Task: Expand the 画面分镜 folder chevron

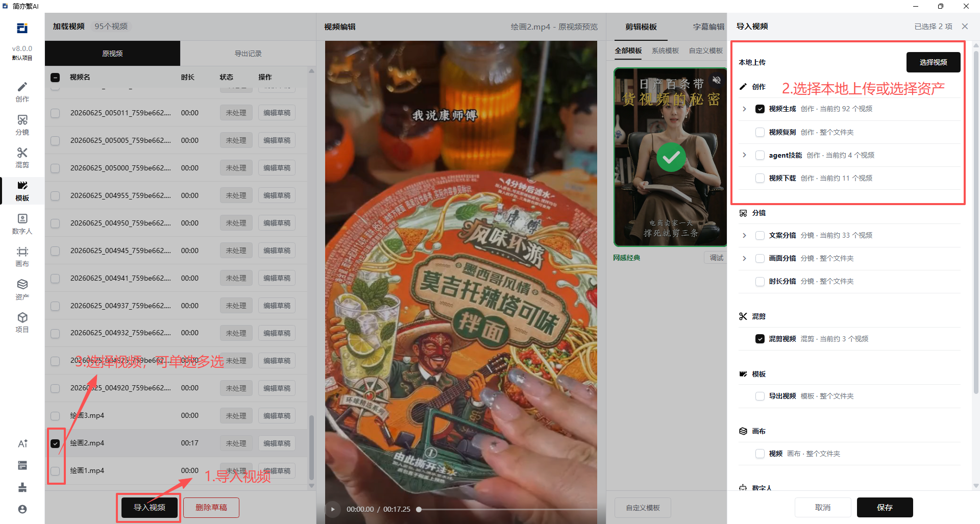Action: coord(744,258)
